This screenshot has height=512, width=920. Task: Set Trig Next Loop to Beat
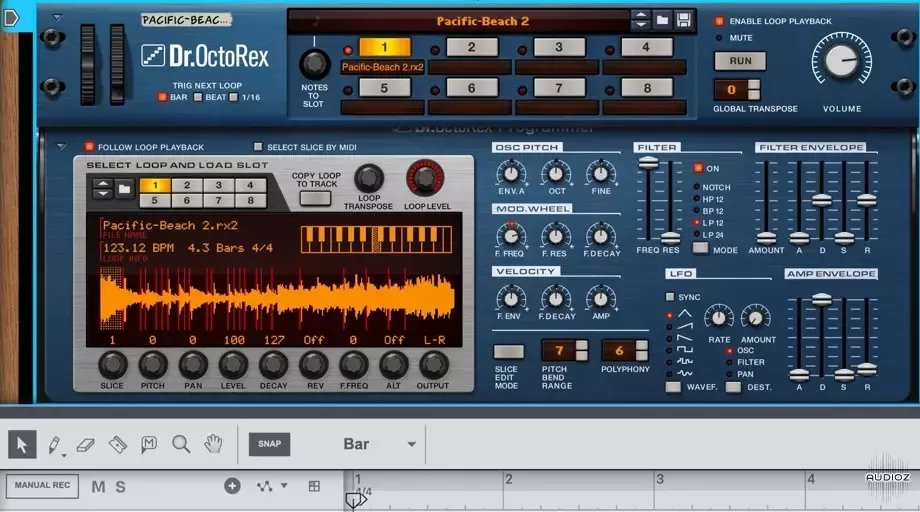coord(198,97)
